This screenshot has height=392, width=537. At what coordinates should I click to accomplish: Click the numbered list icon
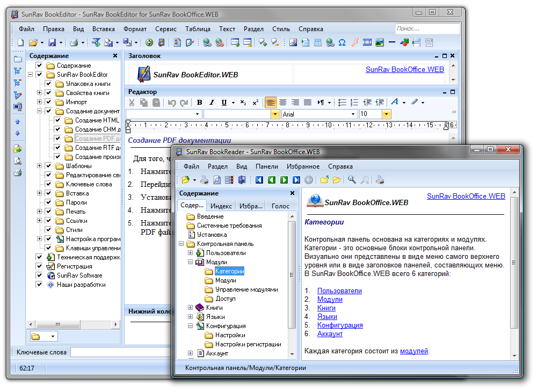coord(354,103)
